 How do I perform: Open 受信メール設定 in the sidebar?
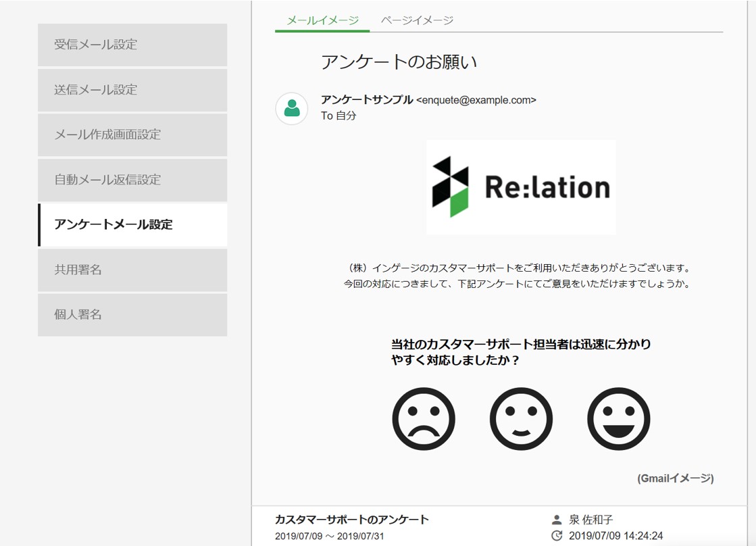point(132,45)
